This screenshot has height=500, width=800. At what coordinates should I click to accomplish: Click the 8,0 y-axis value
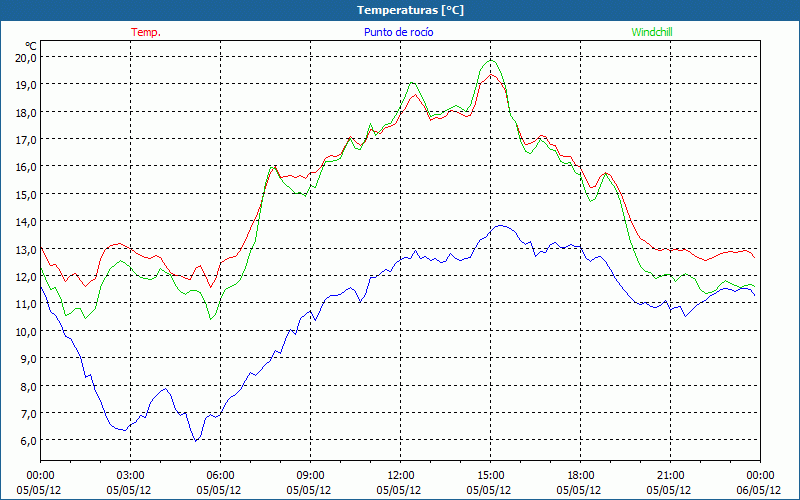[28, 386]
